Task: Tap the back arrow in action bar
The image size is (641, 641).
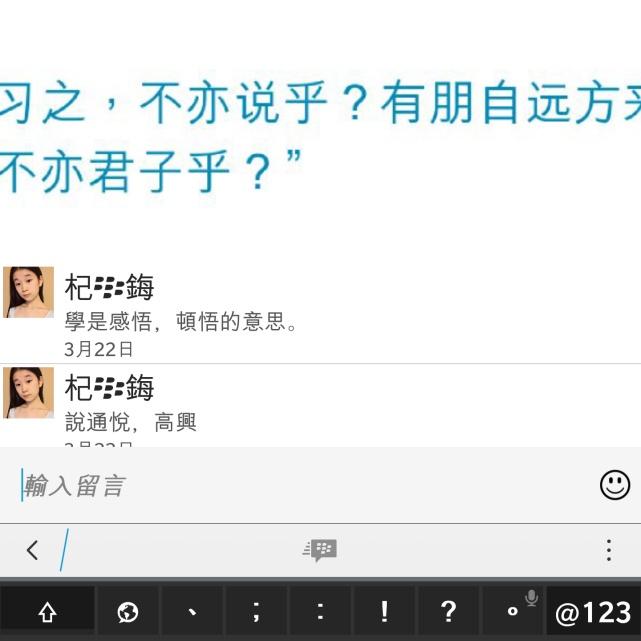Action: tap(32, 550)
